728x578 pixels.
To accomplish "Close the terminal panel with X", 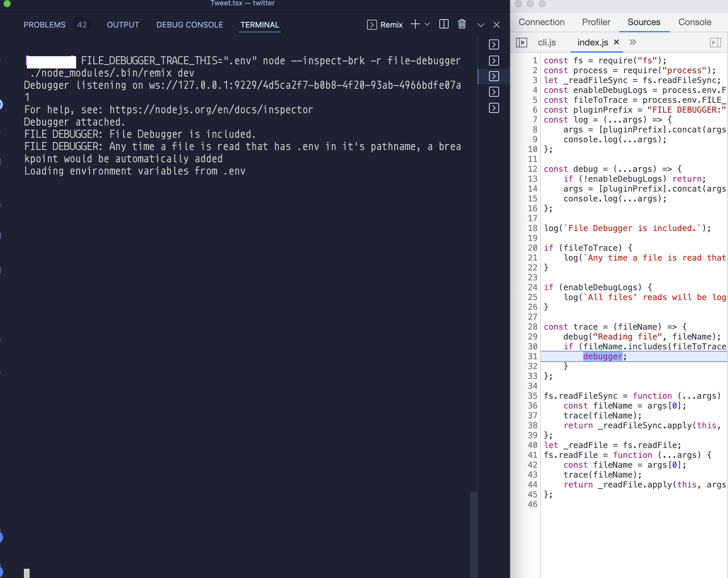I will click(496, 25).
